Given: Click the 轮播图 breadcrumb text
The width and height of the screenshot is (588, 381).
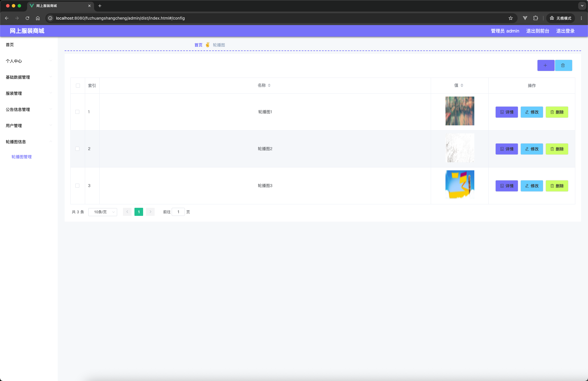Looking at the screenshot, I should point(219,45).
